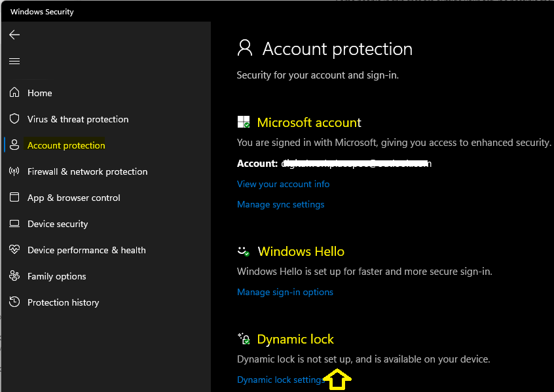Click the Windows Hello heading

(301, 251)
